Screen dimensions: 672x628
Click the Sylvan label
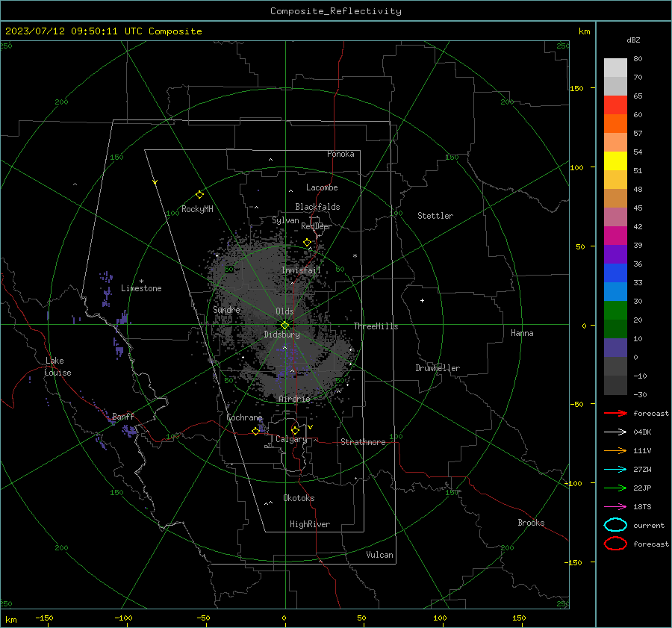click(285, 220)
